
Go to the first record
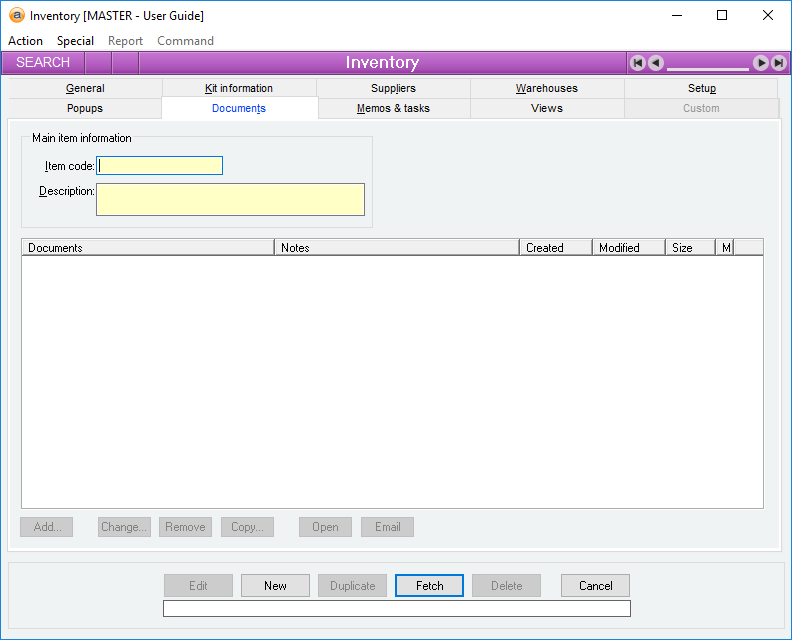[637, 63]
